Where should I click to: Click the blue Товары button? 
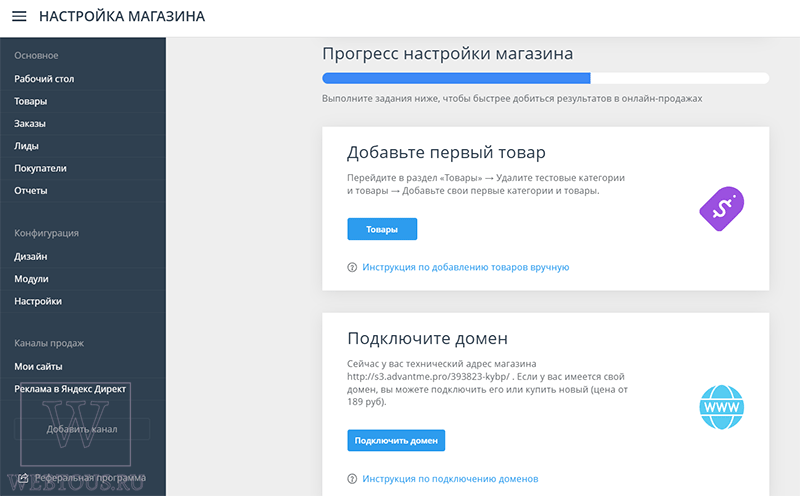tap(382, 229)
